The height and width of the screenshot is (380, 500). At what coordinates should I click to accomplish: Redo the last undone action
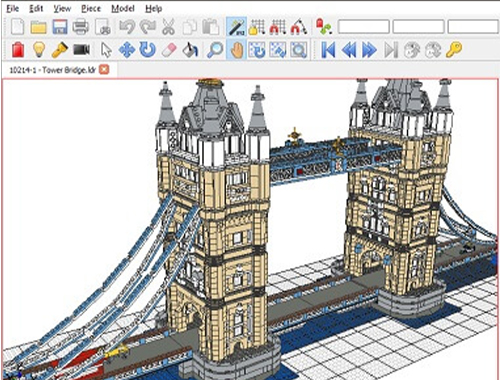148,27
